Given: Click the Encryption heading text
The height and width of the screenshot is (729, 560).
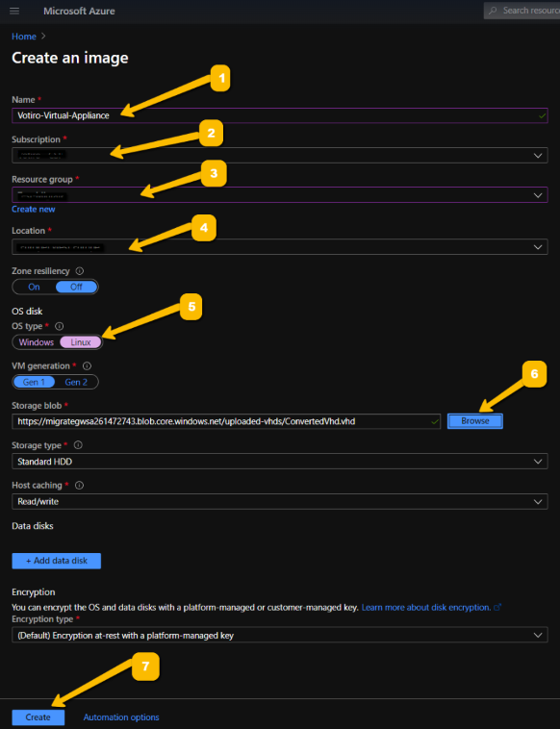Looking at the screenshot, I should (34, 591).
